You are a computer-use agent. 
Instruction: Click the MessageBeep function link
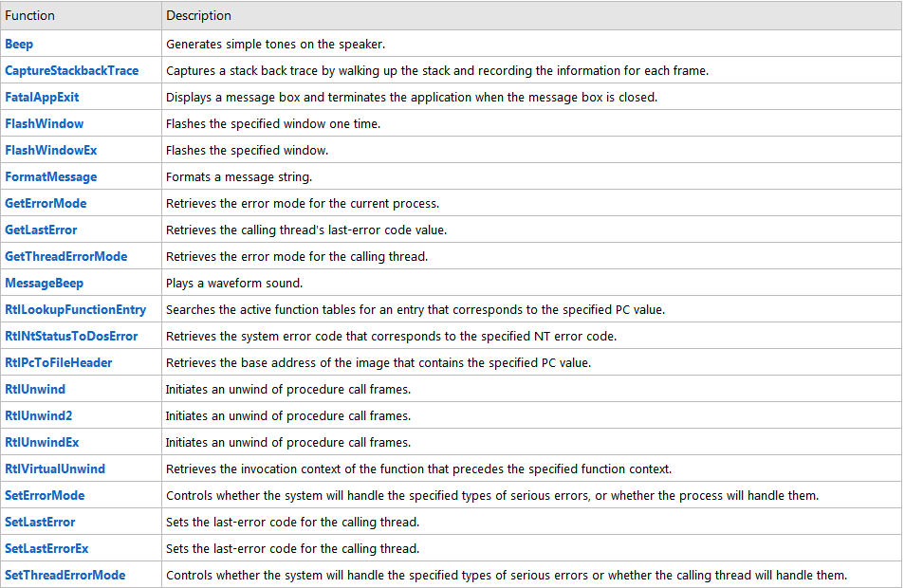pyautogui.click(x=44, y=283)
